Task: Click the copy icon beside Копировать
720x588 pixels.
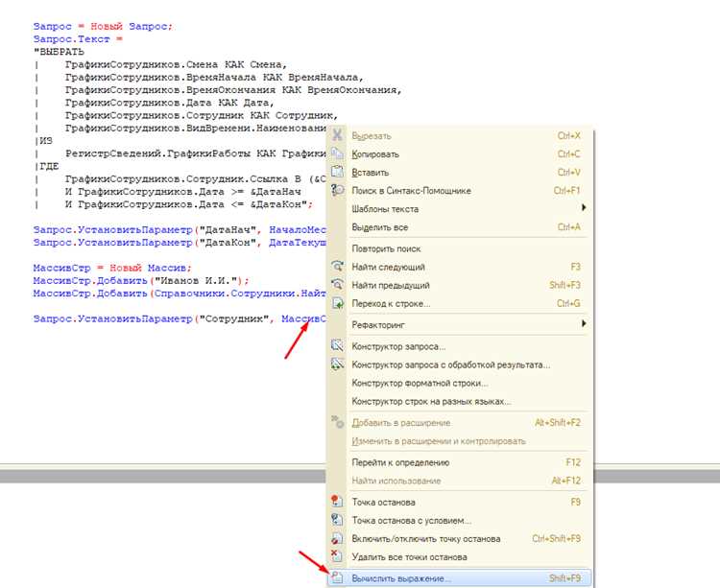Action: [x=337, y=153]
